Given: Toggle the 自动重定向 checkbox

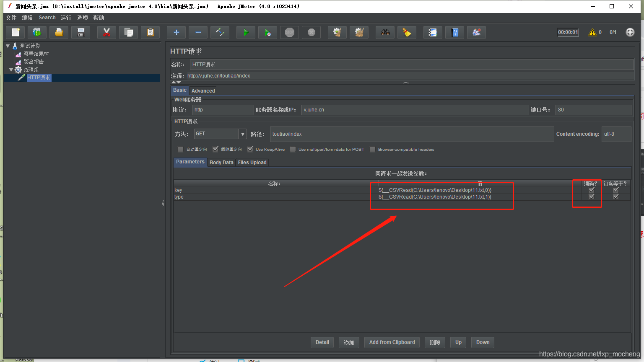Looking at the screenshot, I should pos(180,149).
